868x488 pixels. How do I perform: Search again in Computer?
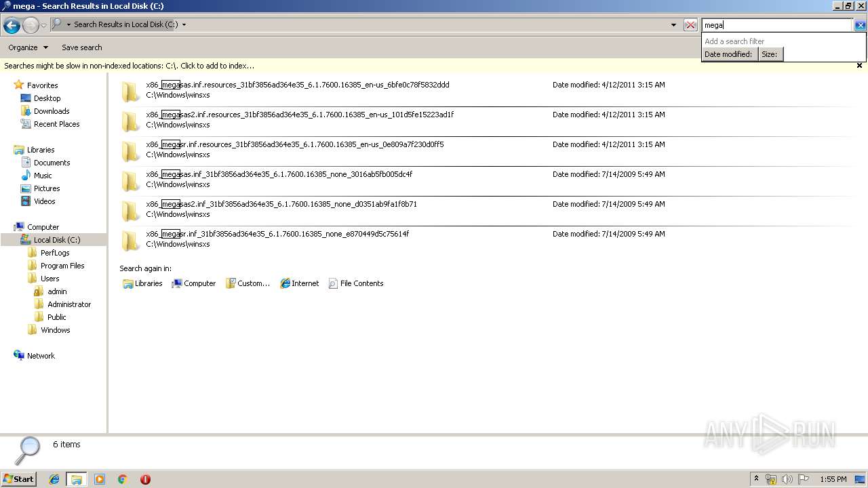(x=194, y=283)
